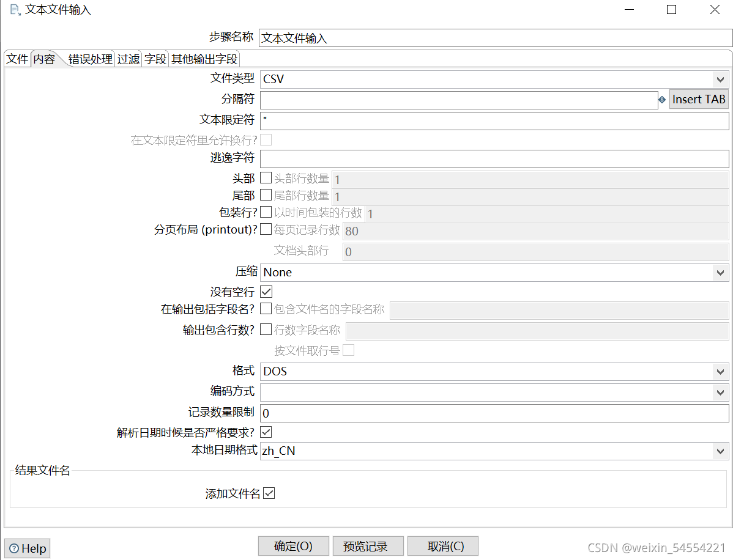Uncheck the 添加文件名 checkbox
The image size is (733, 560).
tap(269, 493)
